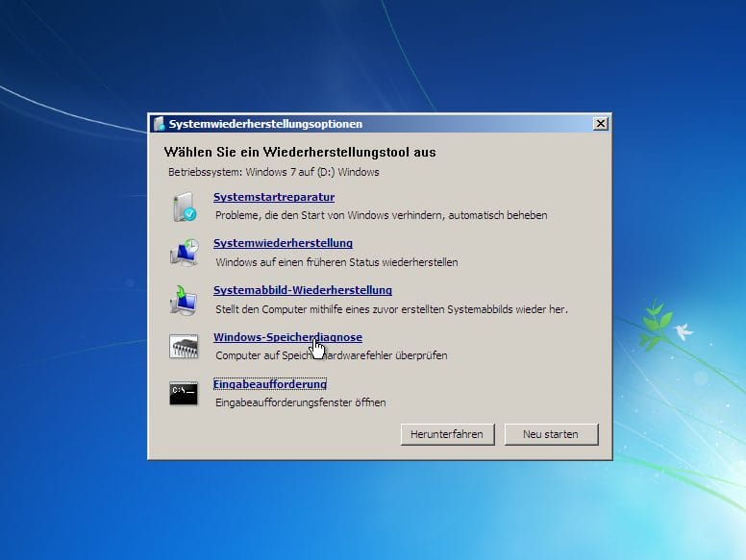This screenshot has height=560, width=746.
Task: Close the Systemwiederherstellungsoptionen dialog
Action: [x=600, y=124]
